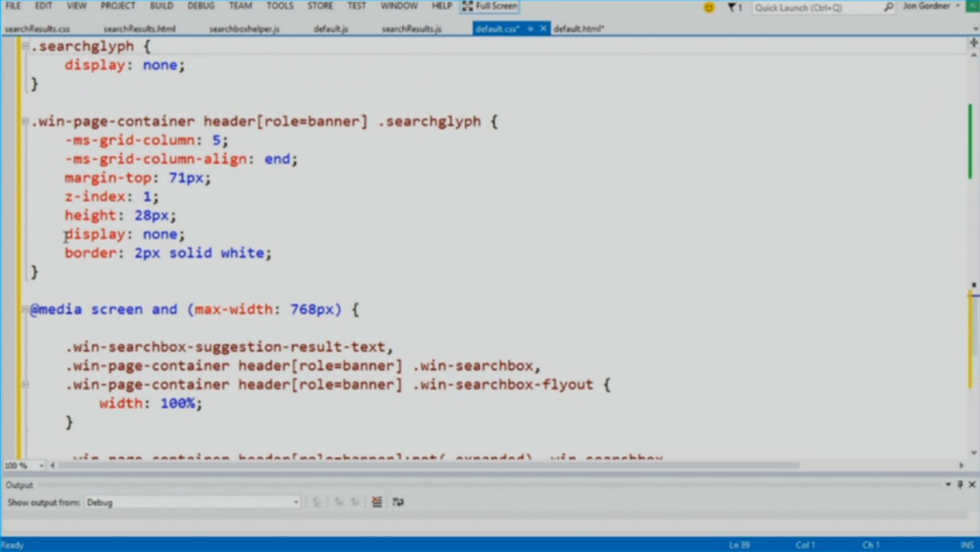Click the Full Screen button

tap(490, 7)
